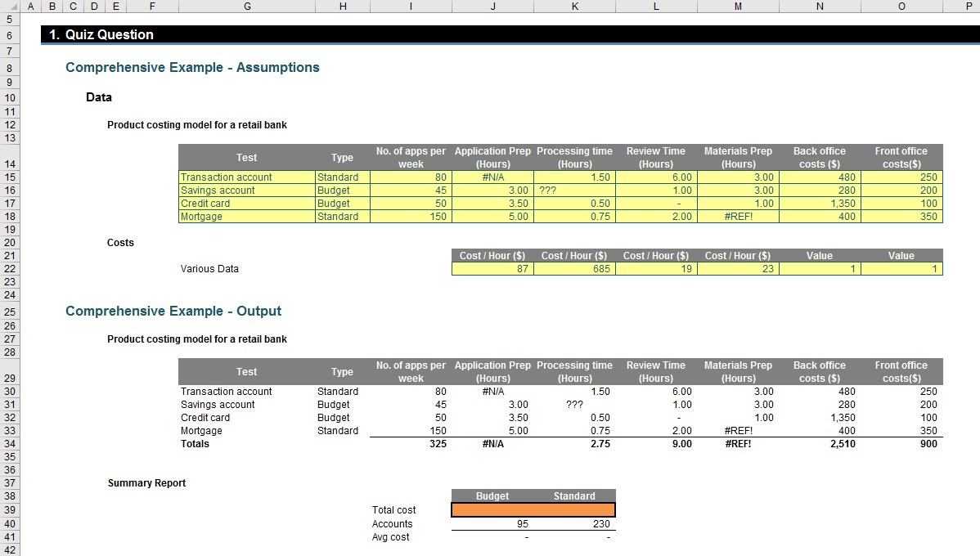Select the Standard header in Summary Report
The image size is (980, 556).
pos(574,495)
